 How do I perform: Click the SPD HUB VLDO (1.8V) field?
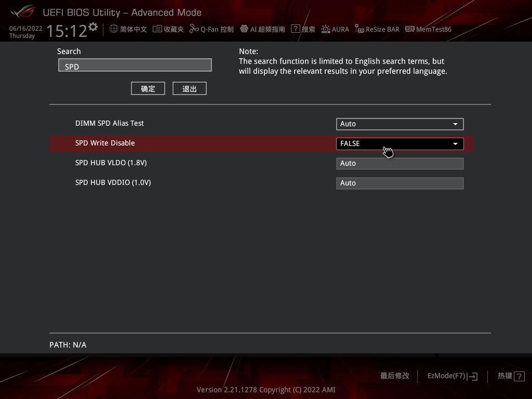400,163
